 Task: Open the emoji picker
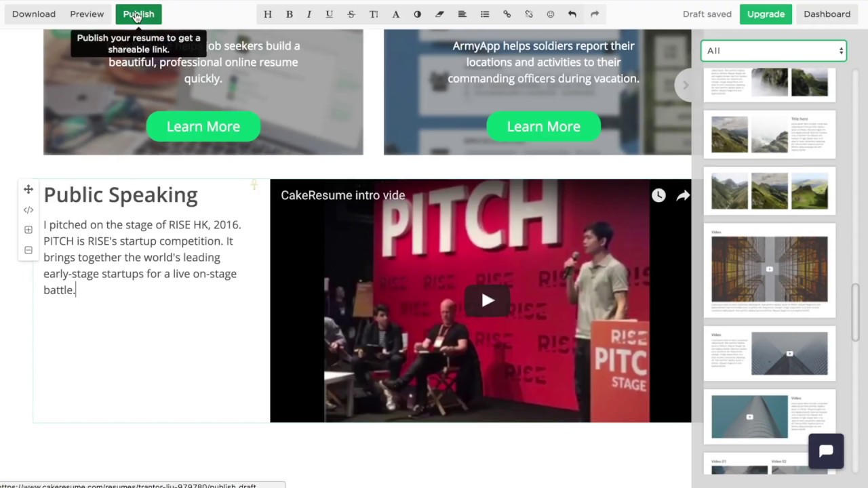click(551, 14)
